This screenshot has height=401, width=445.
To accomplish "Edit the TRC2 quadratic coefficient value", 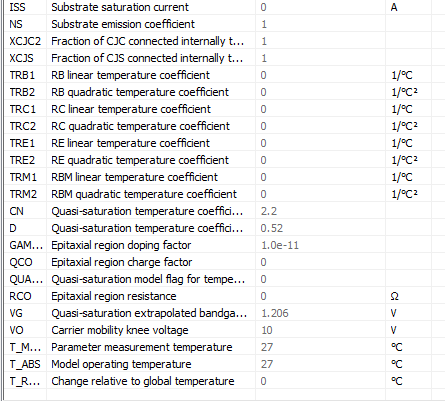I will (320, 126).
